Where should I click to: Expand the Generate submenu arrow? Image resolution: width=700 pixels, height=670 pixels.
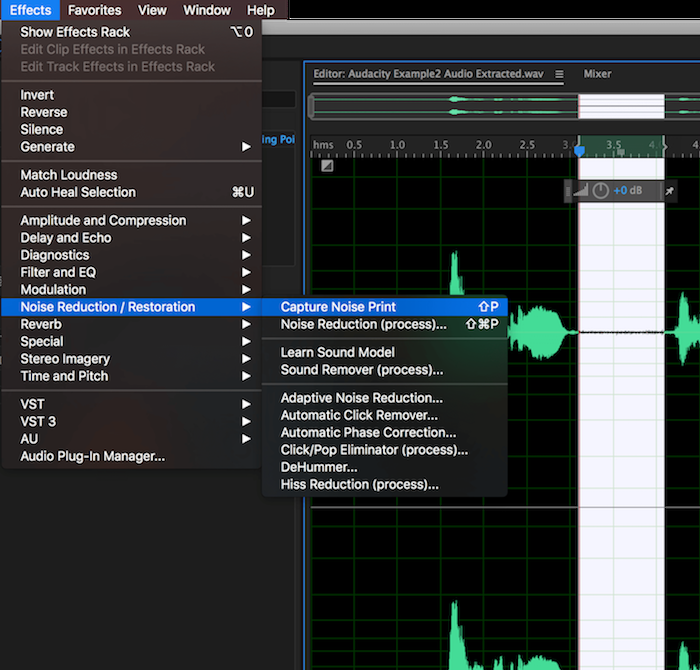point(246,147)
